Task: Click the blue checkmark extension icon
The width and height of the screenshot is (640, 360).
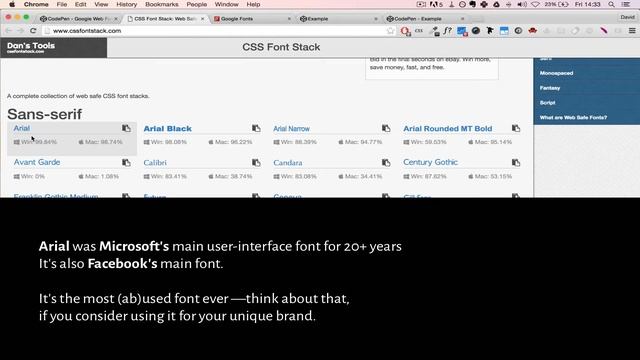Action: coord(462,31)
